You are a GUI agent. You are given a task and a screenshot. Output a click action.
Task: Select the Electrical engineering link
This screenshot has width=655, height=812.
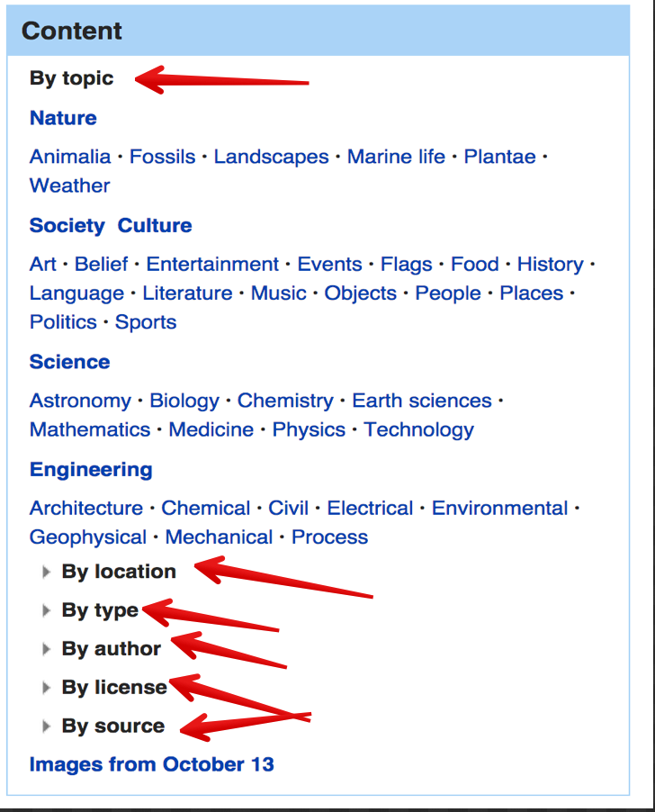pos(370,508)
